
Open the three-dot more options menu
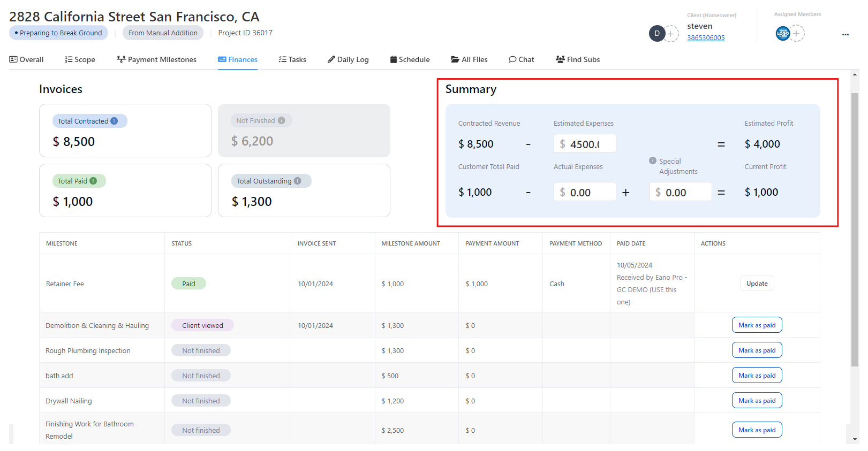846,34
